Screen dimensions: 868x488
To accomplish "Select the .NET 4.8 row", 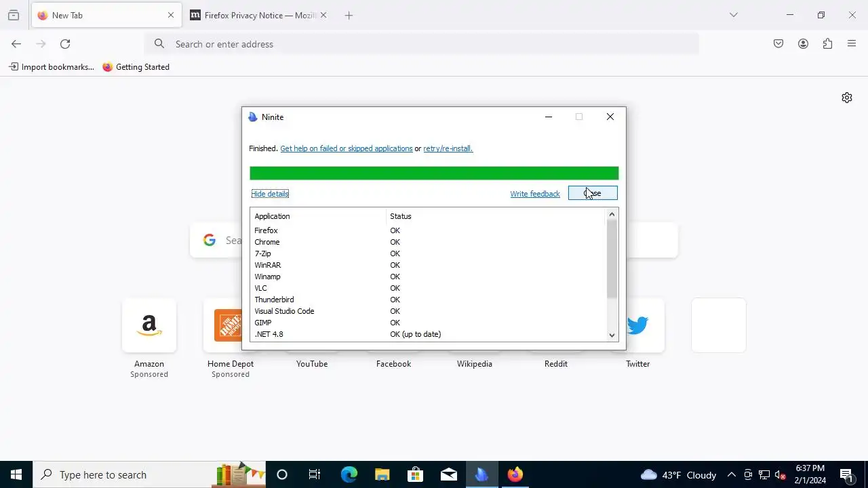I will pyautogui.click(x=428, y=334).
